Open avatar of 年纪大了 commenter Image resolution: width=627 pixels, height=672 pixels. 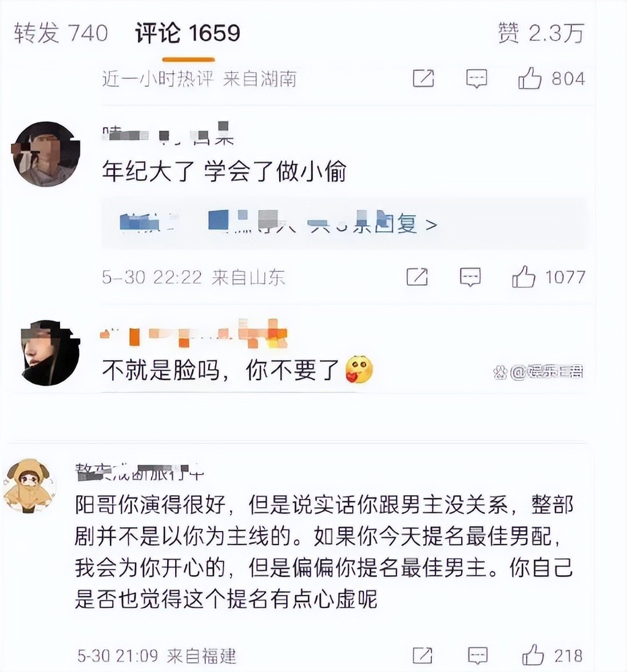point(46,155)
